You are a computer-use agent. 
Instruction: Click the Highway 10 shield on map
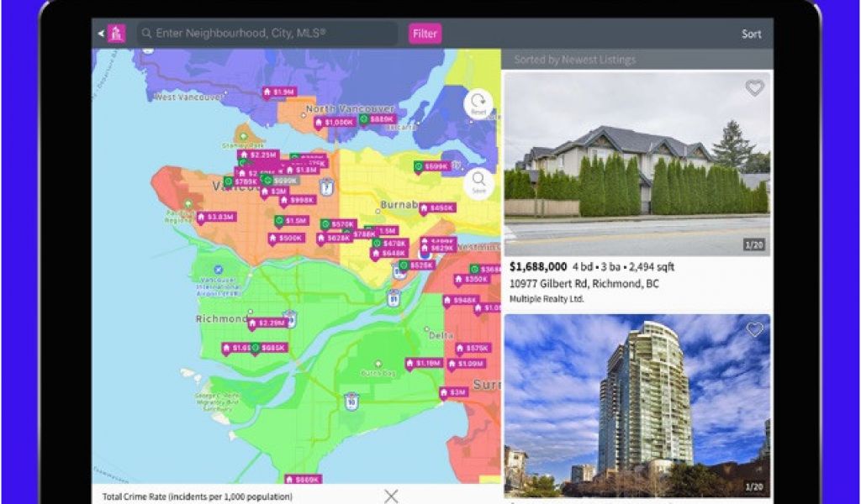351,401
